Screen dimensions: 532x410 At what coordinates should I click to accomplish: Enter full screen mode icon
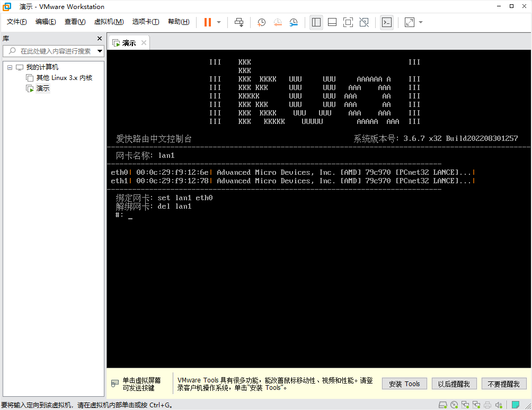coord(348,22)
